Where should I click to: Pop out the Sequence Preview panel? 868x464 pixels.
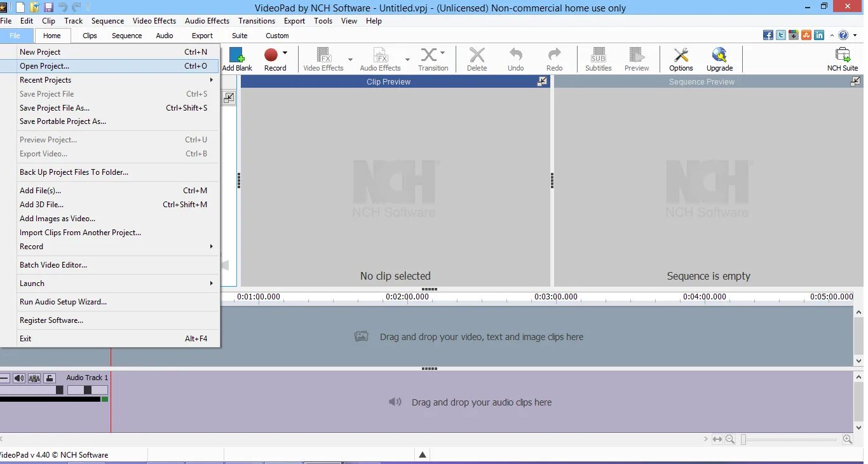coord(855,81)
